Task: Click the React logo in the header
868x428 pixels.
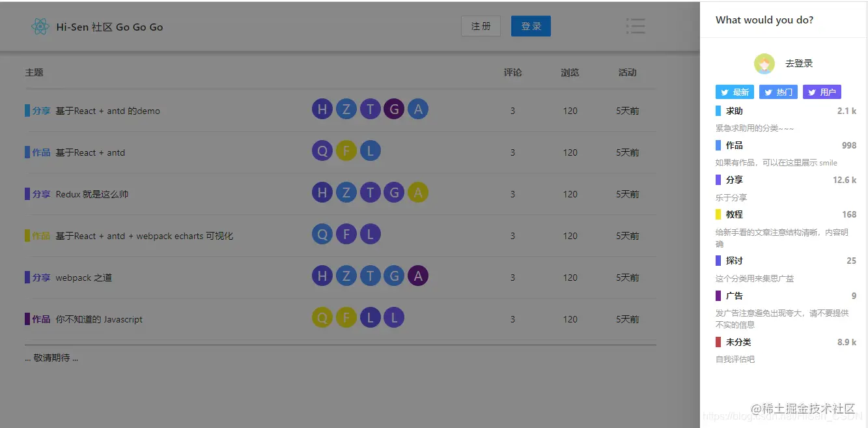Action: [40, 27]
